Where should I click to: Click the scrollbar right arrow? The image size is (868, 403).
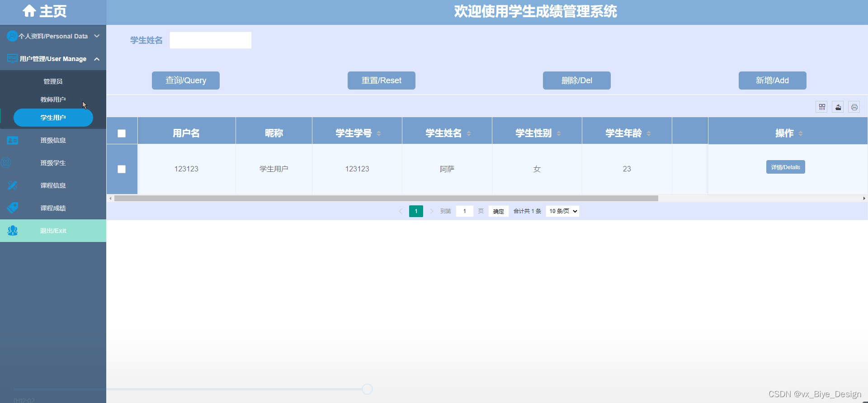(864, 199)
